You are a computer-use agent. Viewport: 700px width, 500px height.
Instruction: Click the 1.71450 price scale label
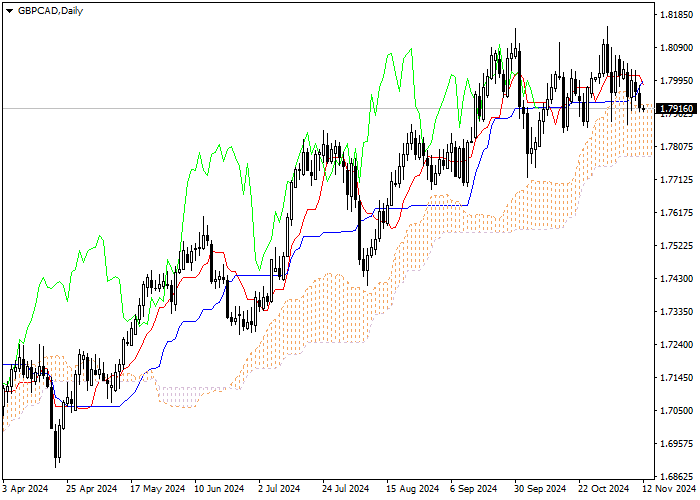tap(676, 378)
